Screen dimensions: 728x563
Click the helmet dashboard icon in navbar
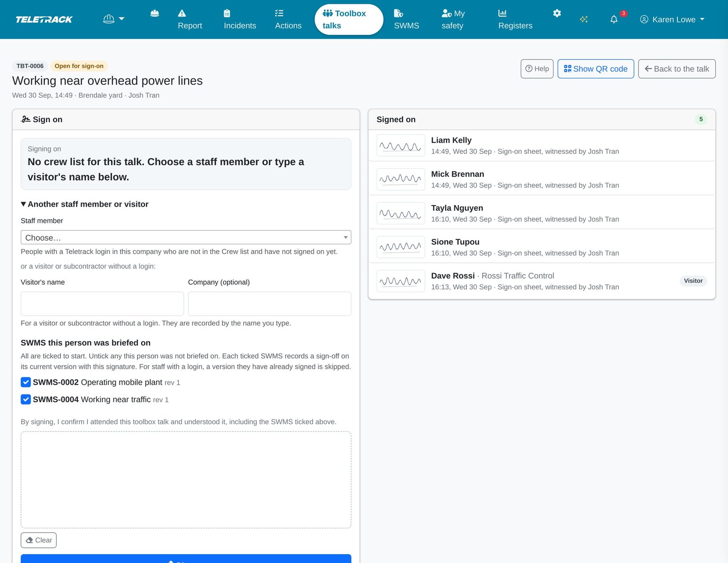tap(154, 13)
